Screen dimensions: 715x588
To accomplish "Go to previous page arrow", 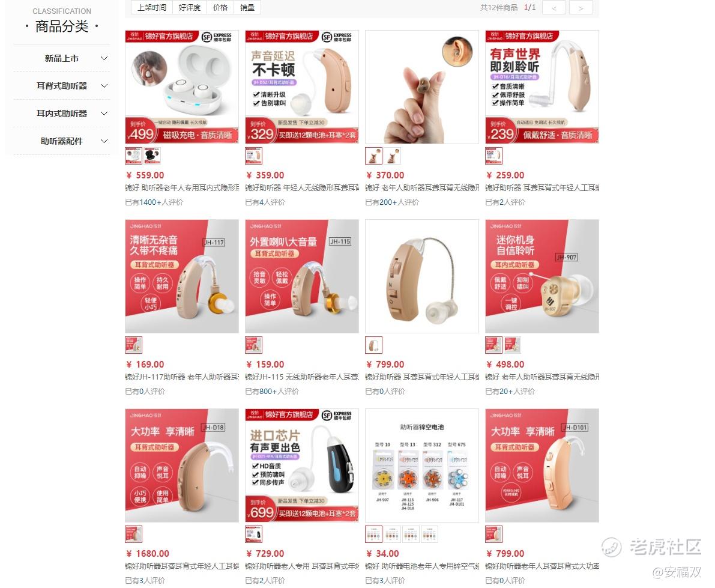I will [554, 8].
